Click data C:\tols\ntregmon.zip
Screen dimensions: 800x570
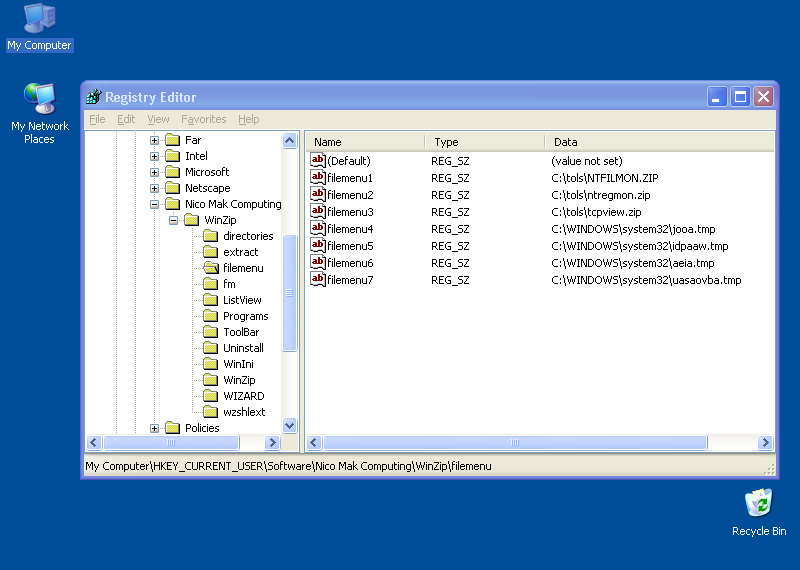coord(601,195)
